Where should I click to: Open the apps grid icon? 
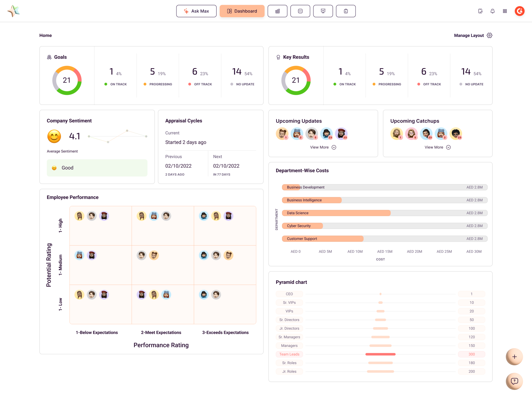point(505,11)
